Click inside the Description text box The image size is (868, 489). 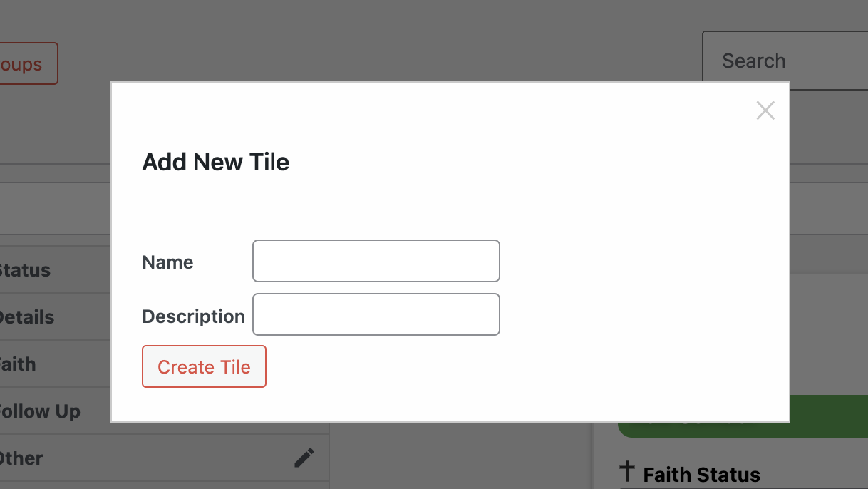pyautogui.click(x=376, y=314)
